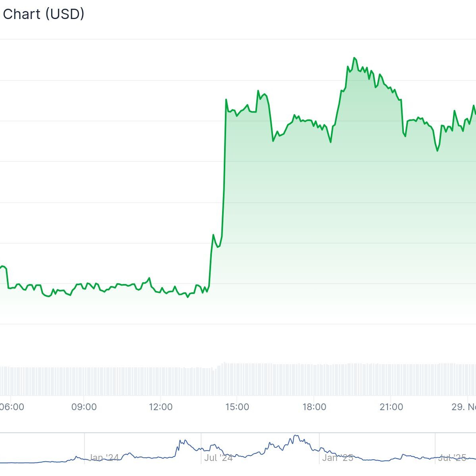Click the price line's lowest dip after 21:00

[438, 151]
